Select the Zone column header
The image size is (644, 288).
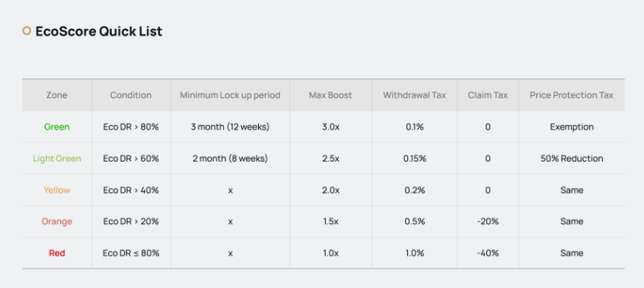(x=56, y=95)
